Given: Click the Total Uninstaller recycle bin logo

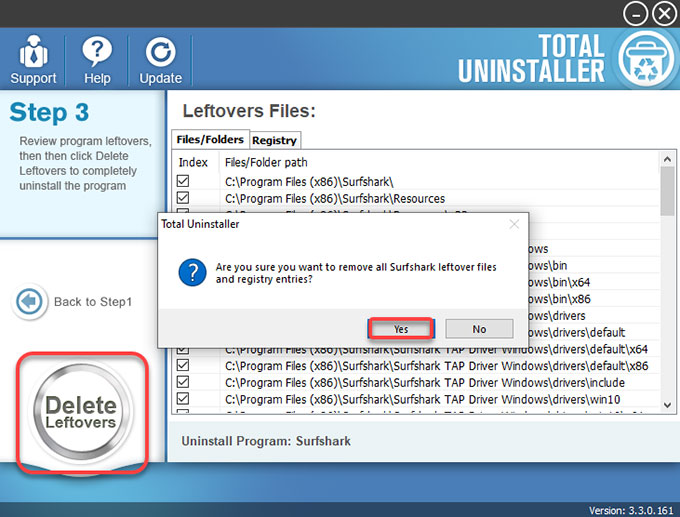Looking at the screenshot, I should [646, 59].
